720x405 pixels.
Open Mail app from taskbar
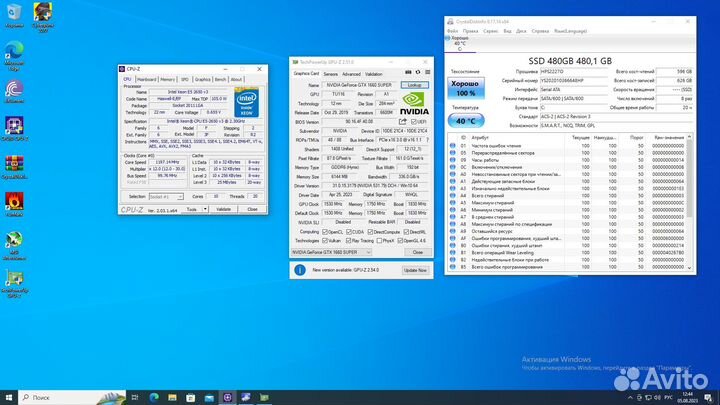coord(209,397)
